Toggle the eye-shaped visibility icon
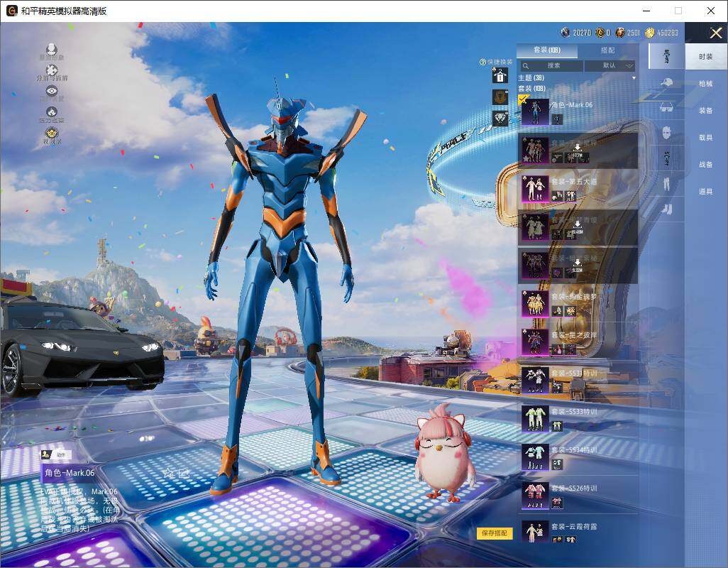 click(x=52, y=91)
